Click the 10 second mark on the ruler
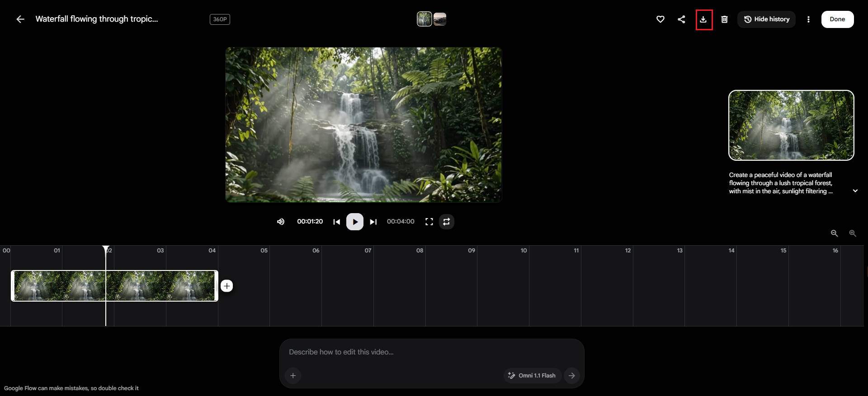 tap(524, 250)
